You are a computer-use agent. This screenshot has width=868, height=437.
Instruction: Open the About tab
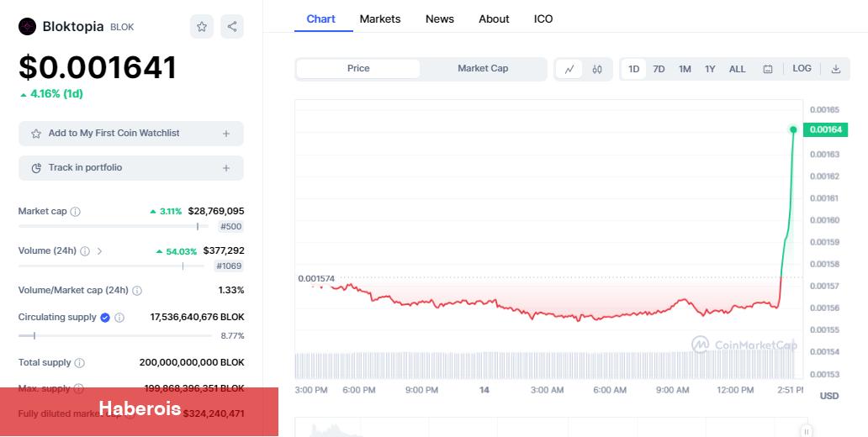pyautogui.click(x=494, y=18)
